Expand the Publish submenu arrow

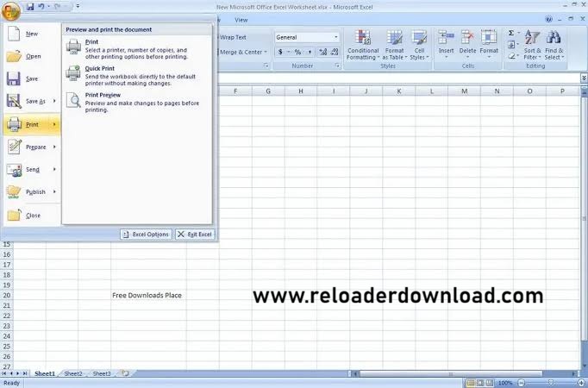pyautogui.click(x=55, y=191)
